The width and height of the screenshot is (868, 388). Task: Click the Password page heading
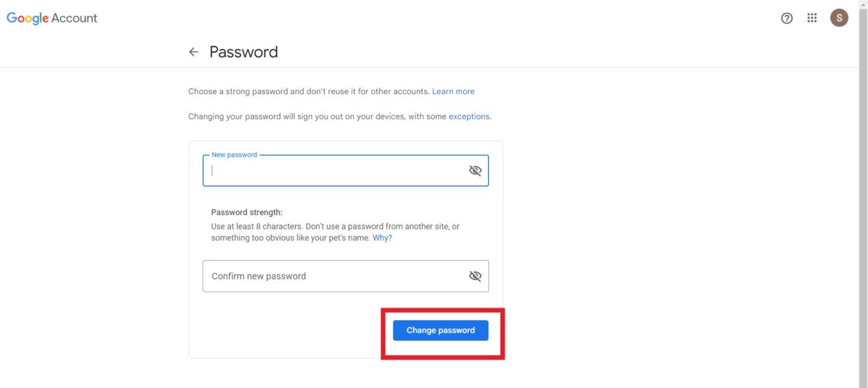pyautogui.click(x=244, y=52)
